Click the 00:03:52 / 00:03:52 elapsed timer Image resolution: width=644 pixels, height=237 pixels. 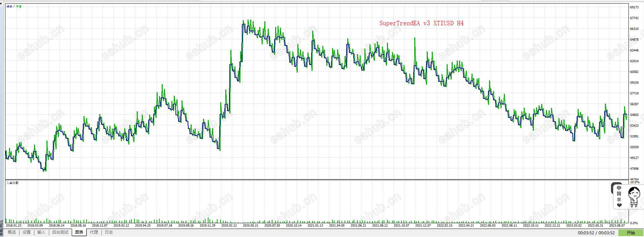pyautogui.click(x=597, y=233)
